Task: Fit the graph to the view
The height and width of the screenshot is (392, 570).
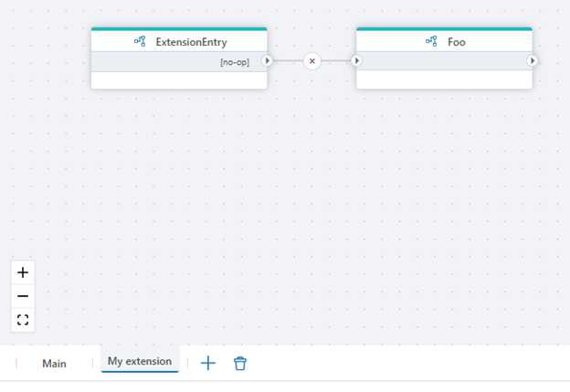Action: [x=23, y=320]
